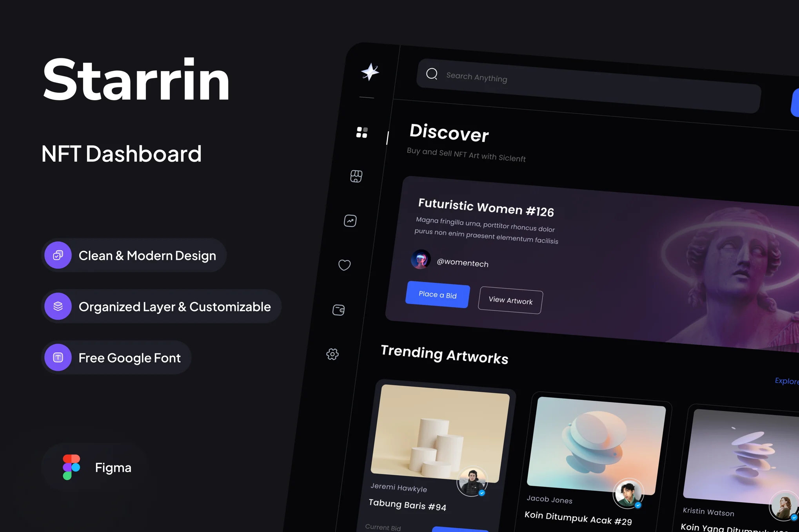The image size is (799, 532).
Task: Click the Figma logo icon
Action: click(x=71, y=467)
